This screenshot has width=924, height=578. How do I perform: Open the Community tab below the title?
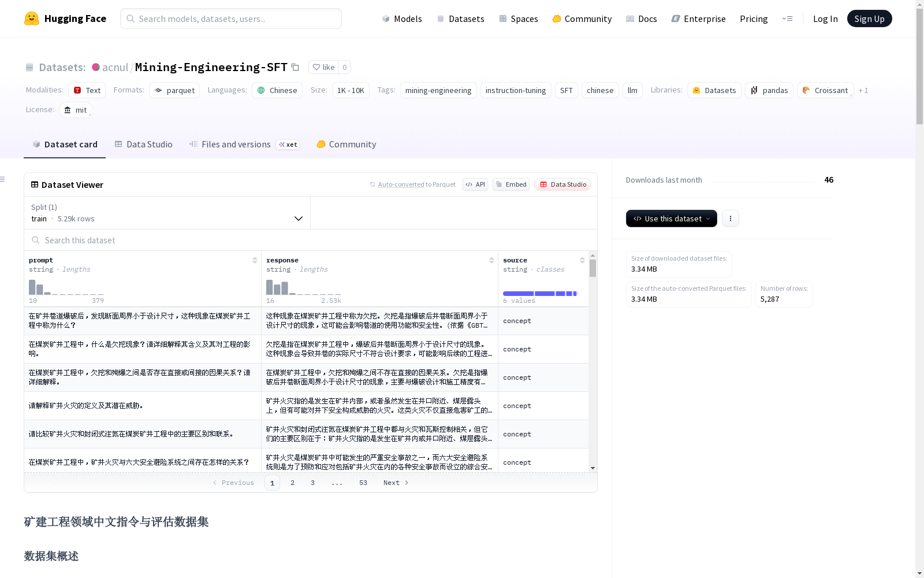click(x=346, y=144)
